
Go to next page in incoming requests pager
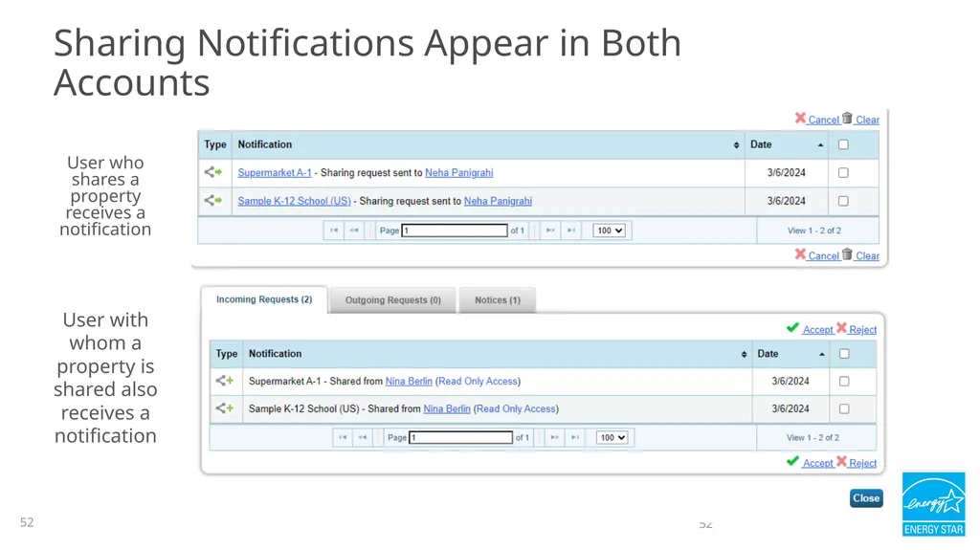click(x=554, y=437)
